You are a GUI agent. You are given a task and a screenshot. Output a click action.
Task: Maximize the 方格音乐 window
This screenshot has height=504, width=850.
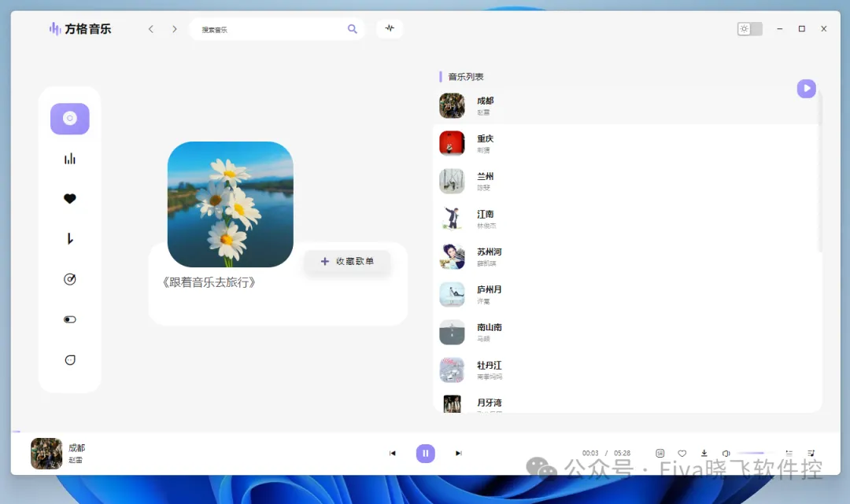[x=802, y=28]
